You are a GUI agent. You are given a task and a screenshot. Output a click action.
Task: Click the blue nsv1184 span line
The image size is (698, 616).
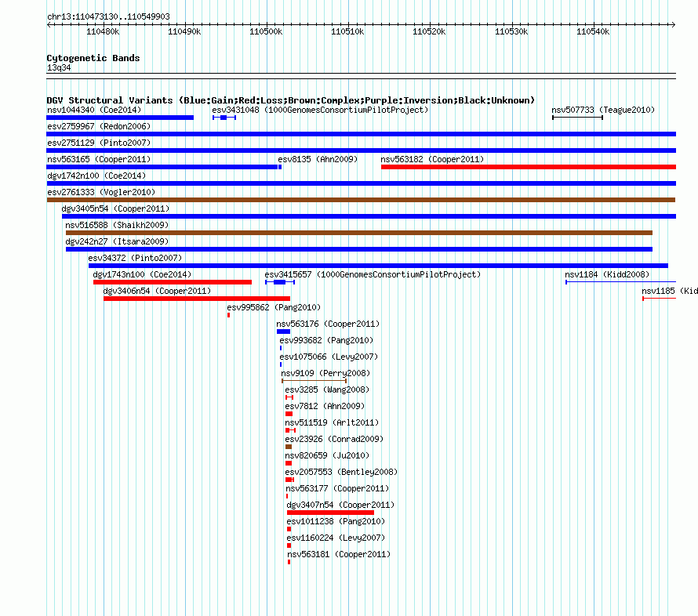620,282
